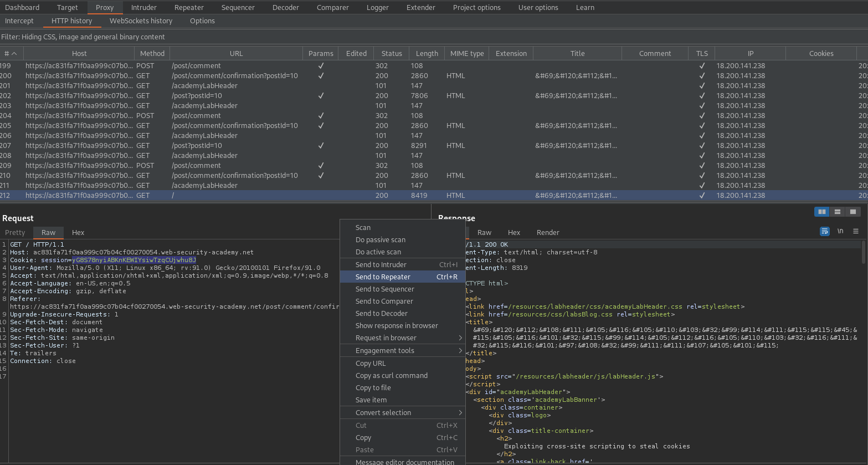Open the Target tab

[68, 7]
